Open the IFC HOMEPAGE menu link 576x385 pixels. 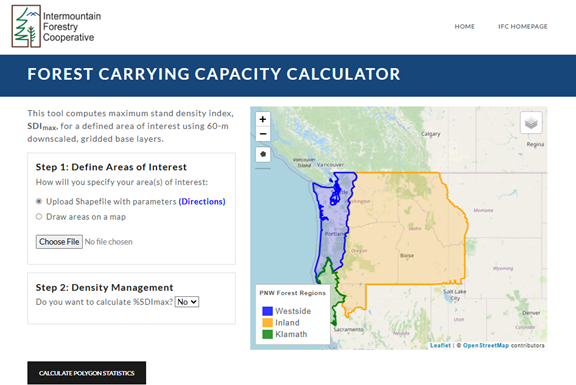coord(523,26)
